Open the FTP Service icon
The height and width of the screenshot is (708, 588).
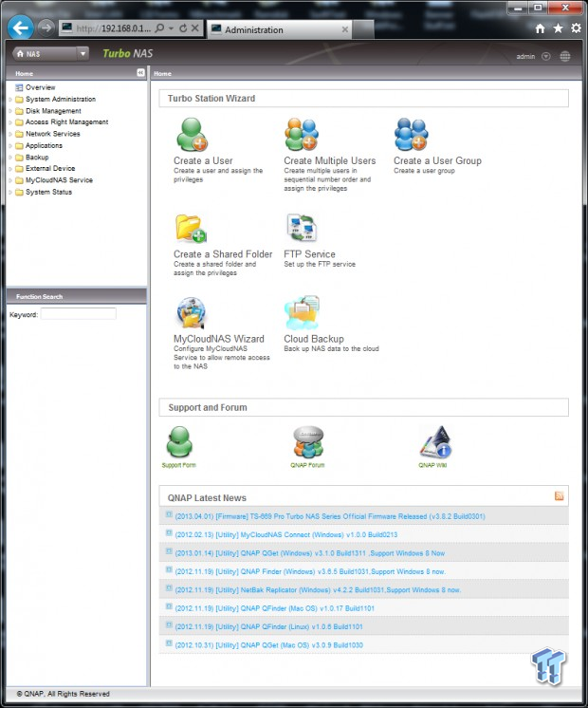click(x=302, y=228)
